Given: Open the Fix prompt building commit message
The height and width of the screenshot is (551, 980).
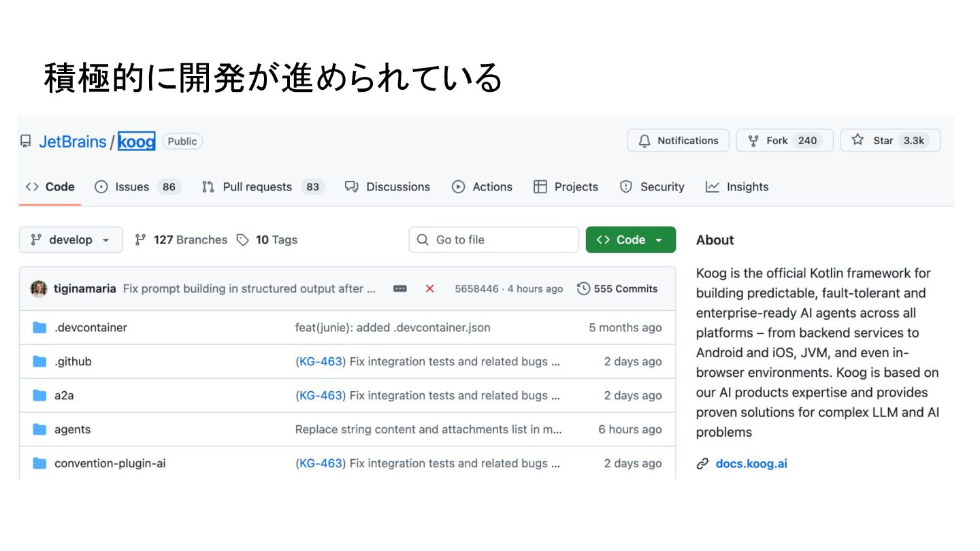Looking at the screenshot, I should (249, 288).
